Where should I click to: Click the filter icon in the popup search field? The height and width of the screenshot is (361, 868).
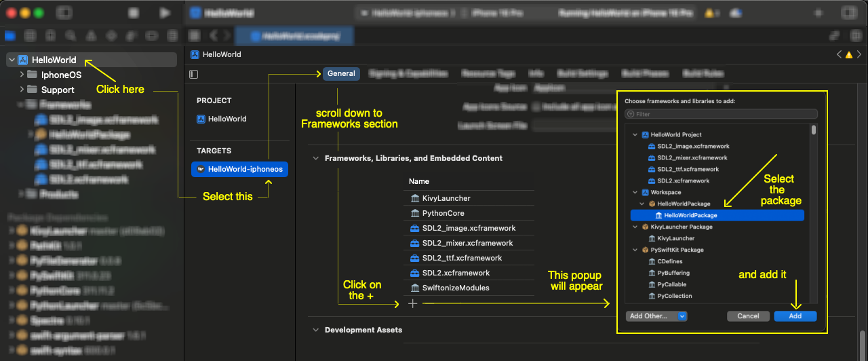tap(631, 114)
